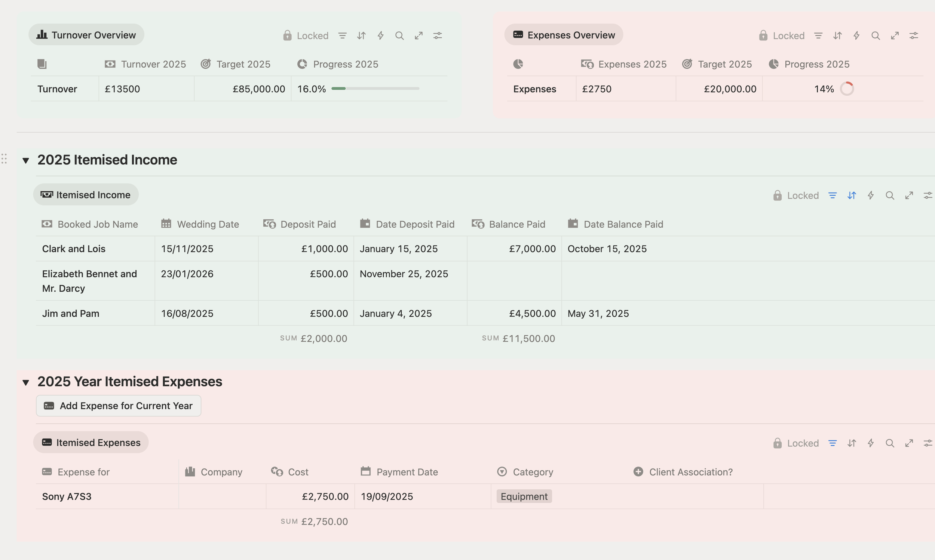Open Turnover Overview as full page
935x560 pixels.
(419, 36)
